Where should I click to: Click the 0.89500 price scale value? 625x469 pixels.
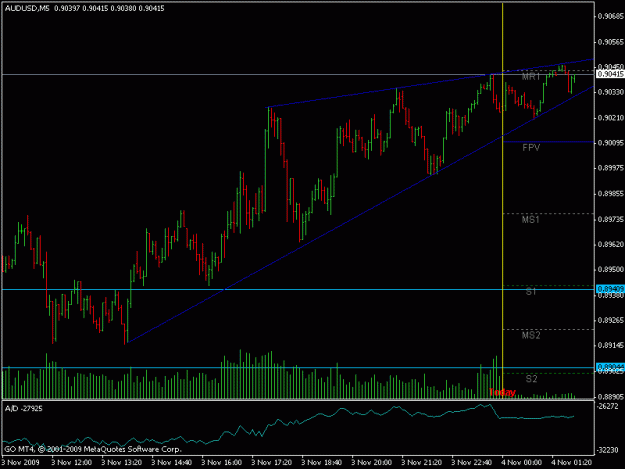click(x=611, y=270)
